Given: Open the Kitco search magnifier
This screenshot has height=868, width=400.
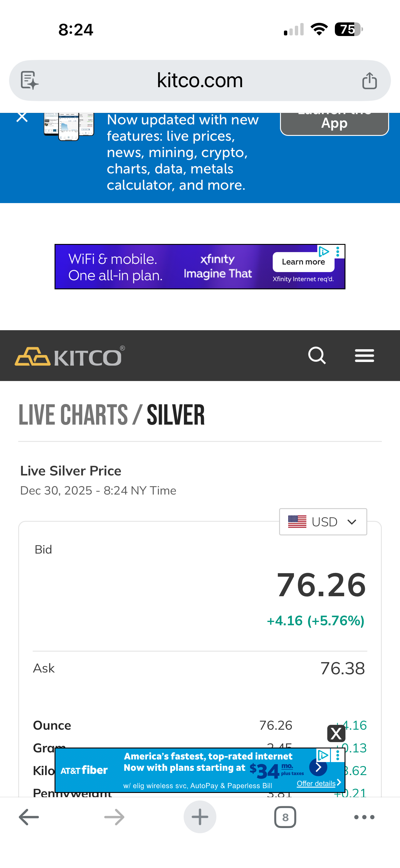Looking at the screenshot, I should (x=317, y=356).
